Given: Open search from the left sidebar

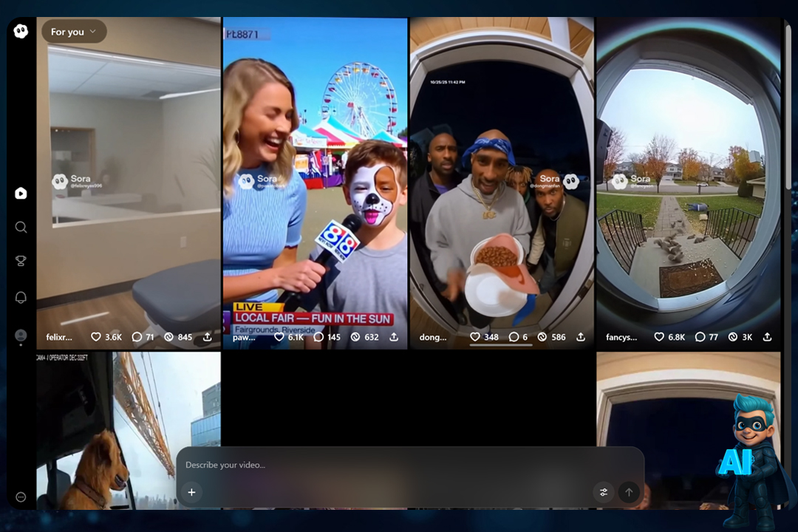Looking at the screenshot, I should (21, 228).
